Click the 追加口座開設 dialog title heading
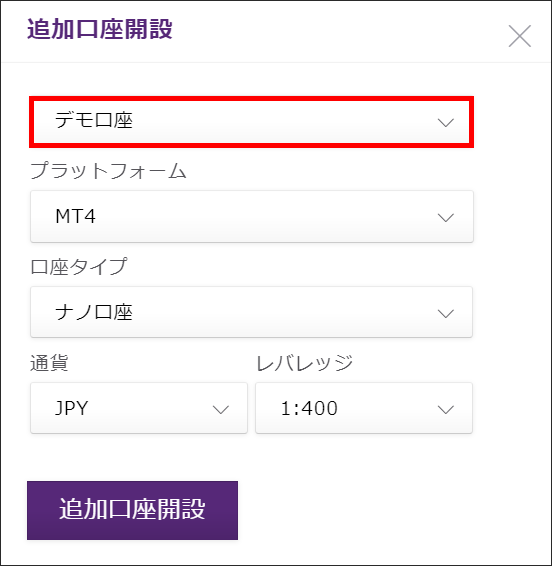The width and height of the screenshot is (552, 566). [x=100, y=29]
